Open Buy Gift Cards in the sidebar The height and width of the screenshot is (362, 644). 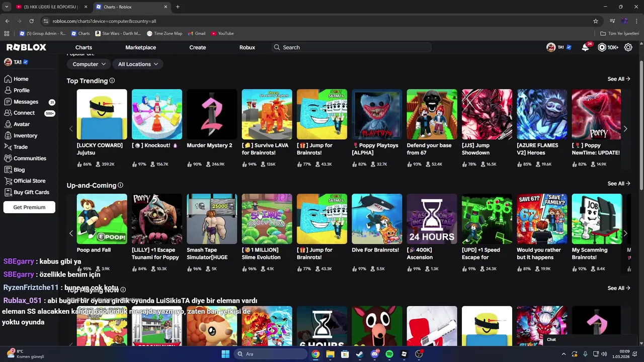pyautogui.click(x=31, y=192)
